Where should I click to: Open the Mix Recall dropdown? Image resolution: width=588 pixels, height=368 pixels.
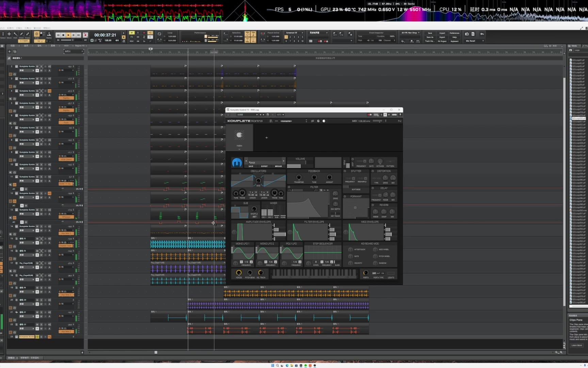[x=474, y=41]
